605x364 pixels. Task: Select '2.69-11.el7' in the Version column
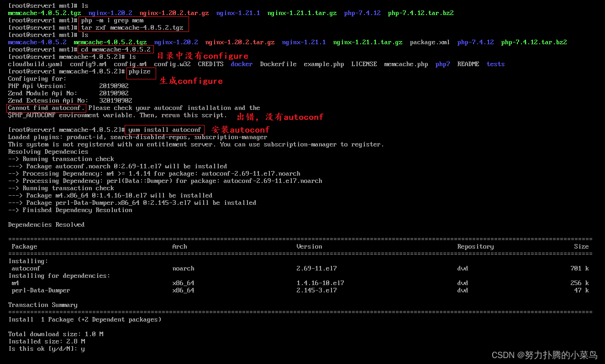(316, 269)
